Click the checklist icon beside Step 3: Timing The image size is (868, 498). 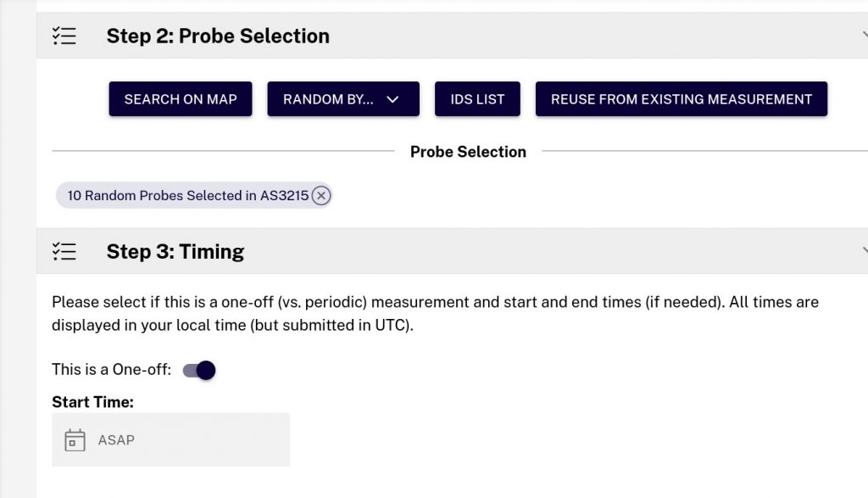coord(64,251)
